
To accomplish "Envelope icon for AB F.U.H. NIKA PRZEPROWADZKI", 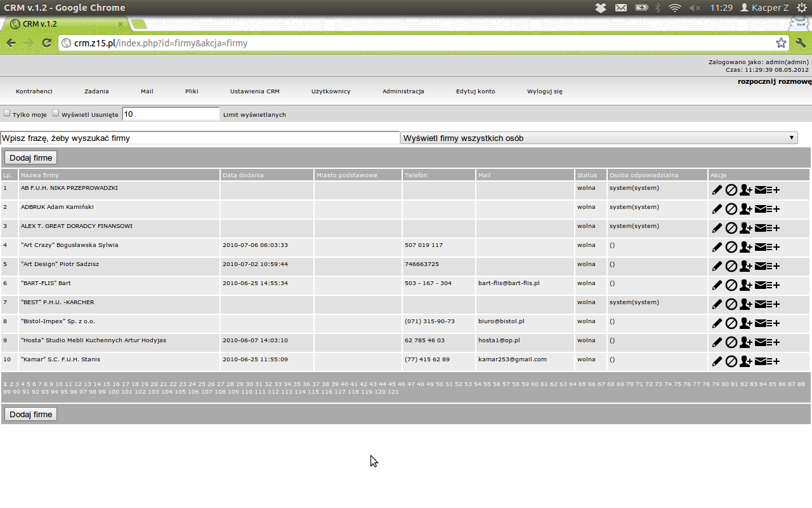I will point(761,190).
